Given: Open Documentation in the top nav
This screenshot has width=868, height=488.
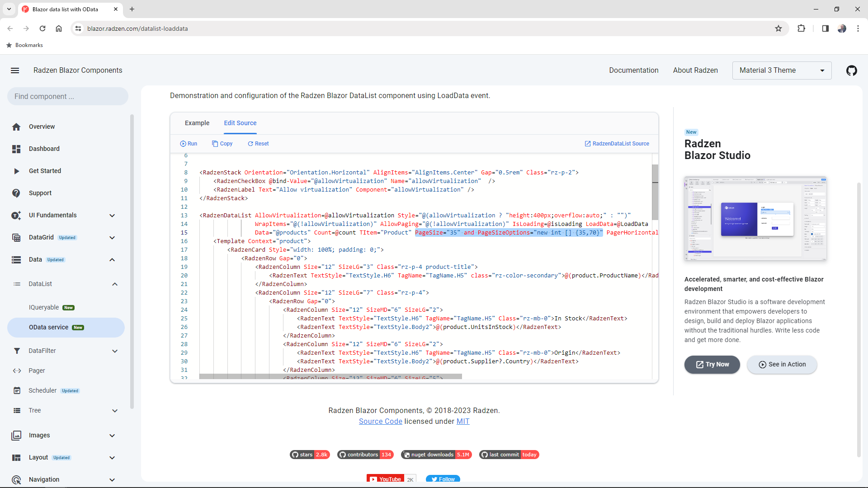Looking at the screenshot, I should (x=633, y=70).
